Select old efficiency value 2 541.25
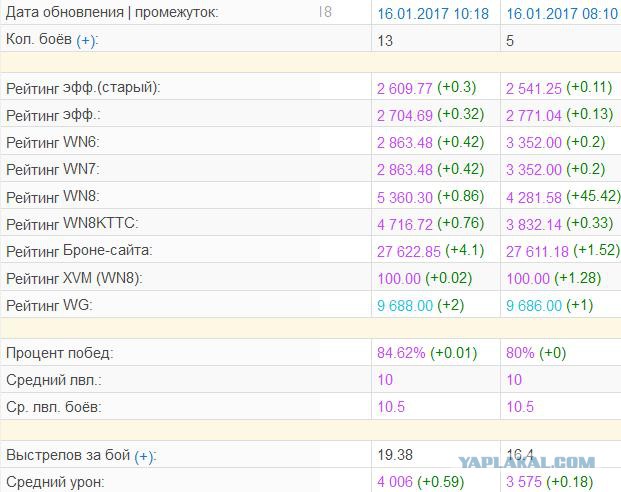Screen dimensions: 621x492 (x=533, y=89)
